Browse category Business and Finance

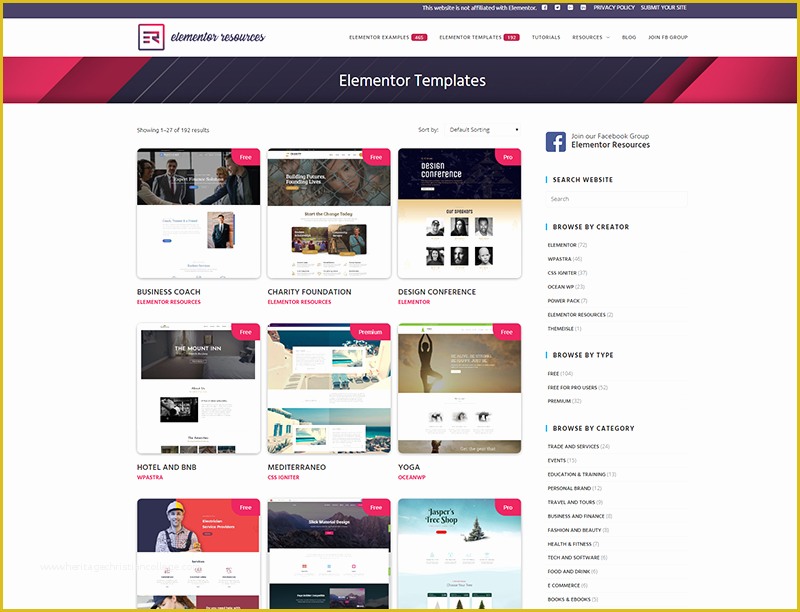click(580, 516)
